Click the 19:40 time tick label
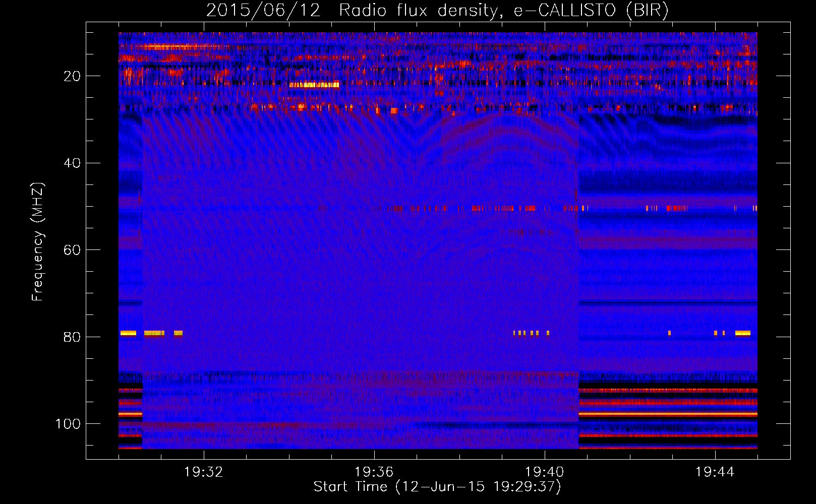Screen dimensions: 816x504 coord(545,472)
